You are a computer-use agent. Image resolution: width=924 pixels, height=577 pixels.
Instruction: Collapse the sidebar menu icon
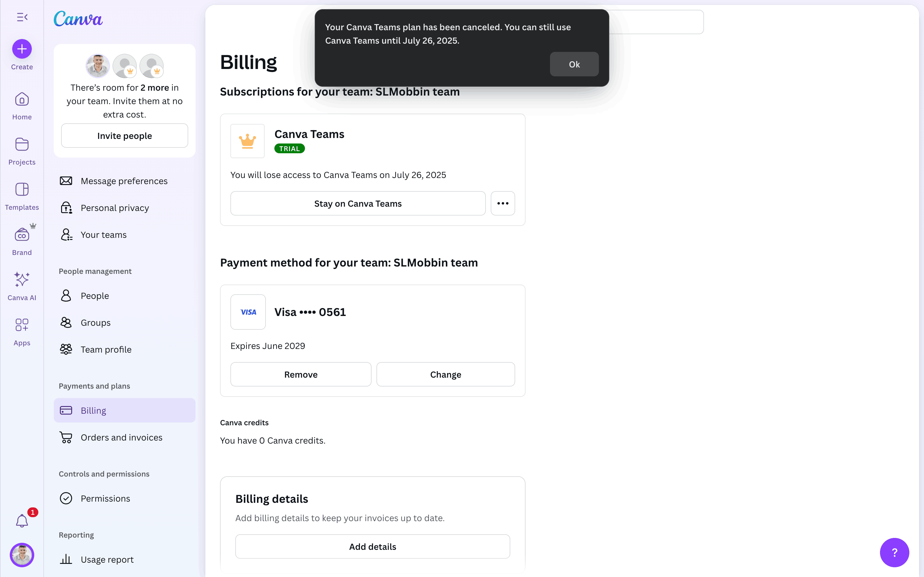(x=22, y=17)
